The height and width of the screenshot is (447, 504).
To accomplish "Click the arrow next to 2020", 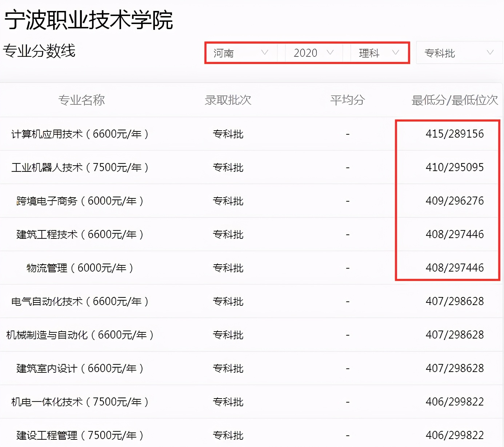I will (x=330, y=53).
